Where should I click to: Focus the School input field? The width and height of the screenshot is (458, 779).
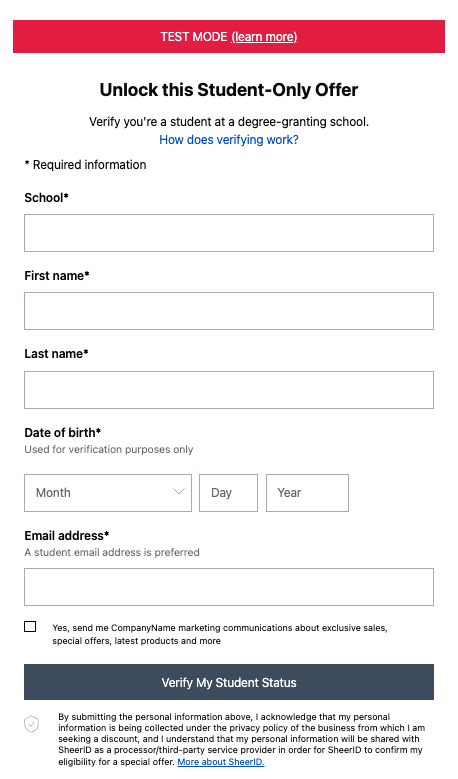pyautogui.click(x=229, y=233)
